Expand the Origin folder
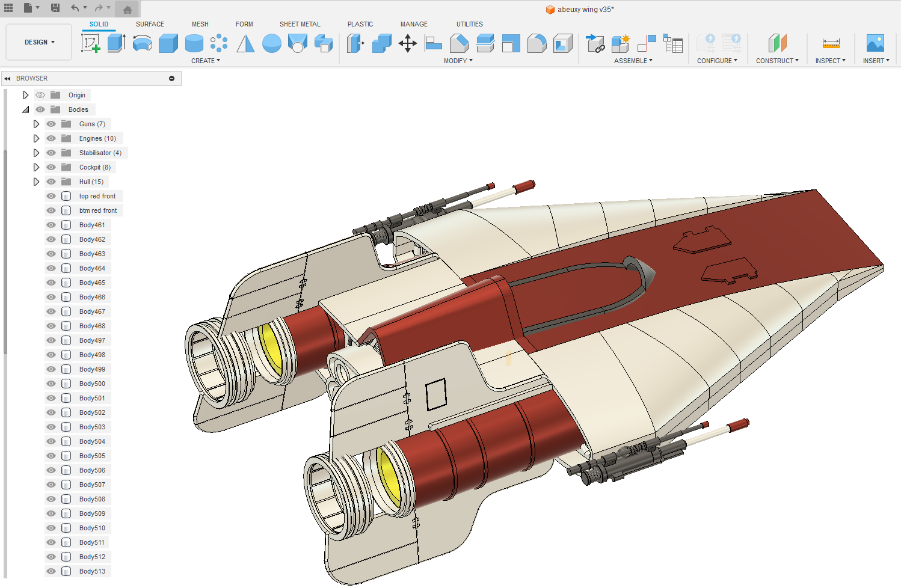Image resolution: width=901 pixels, height=588 pixels. click(x=25, y=95)
